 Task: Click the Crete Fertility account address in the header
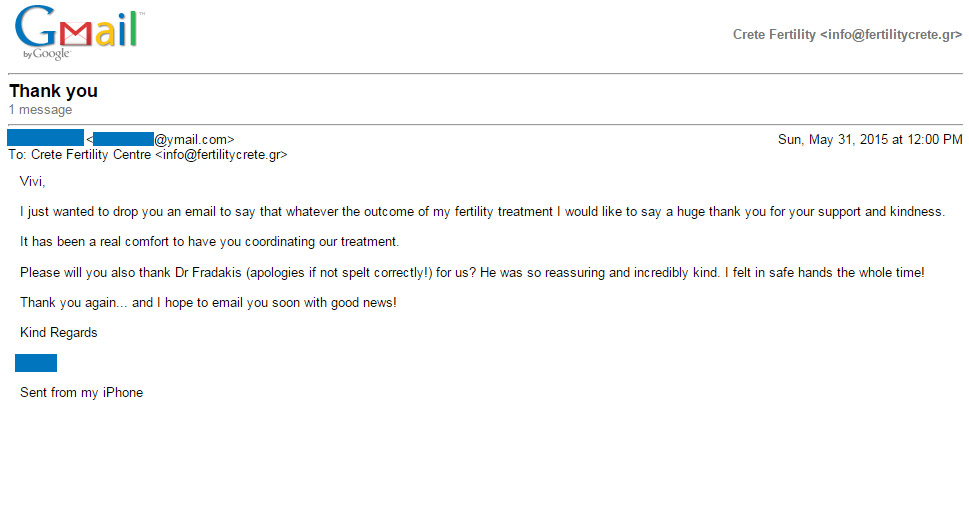(847, 35)
